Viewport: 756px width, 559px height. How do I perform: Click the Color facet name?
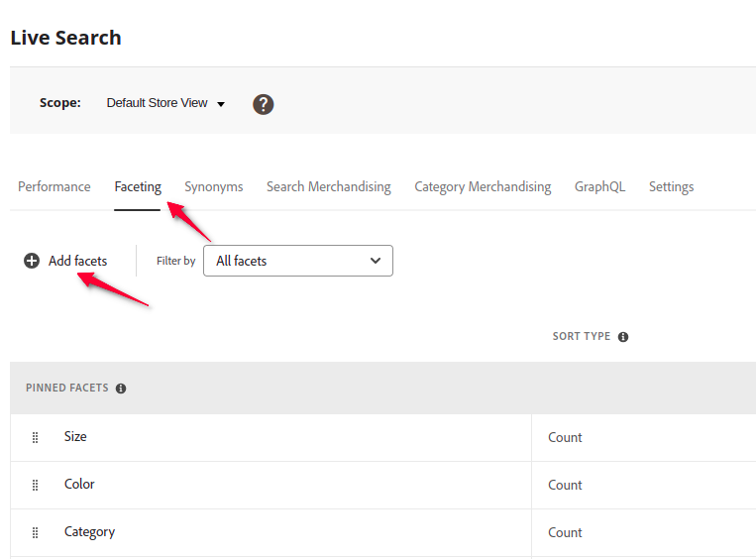pyautogui.click(x=79, y=485)
